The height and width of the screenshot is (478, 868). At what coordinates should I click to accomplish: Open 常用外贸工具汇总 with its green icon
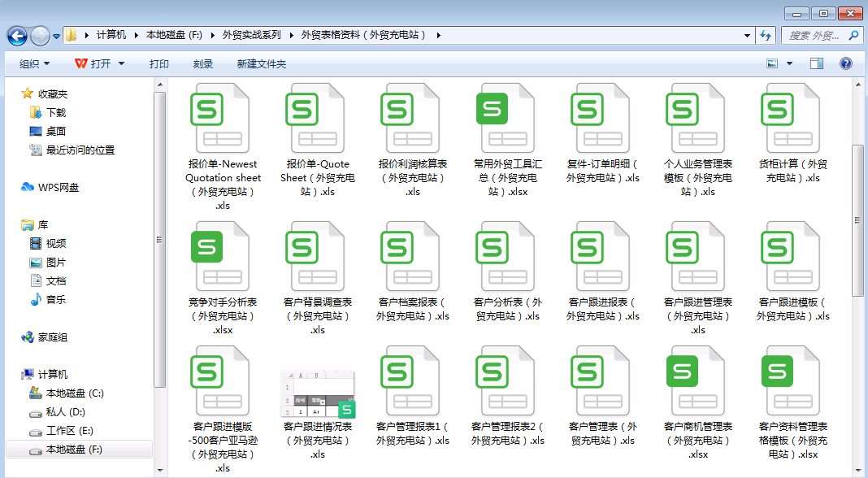pos(506,118)
